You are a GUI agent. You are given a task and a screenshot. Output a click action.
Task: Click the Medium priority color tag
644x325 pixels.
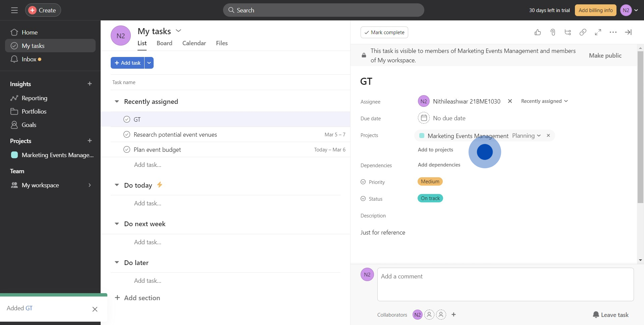tap(430, 182)
